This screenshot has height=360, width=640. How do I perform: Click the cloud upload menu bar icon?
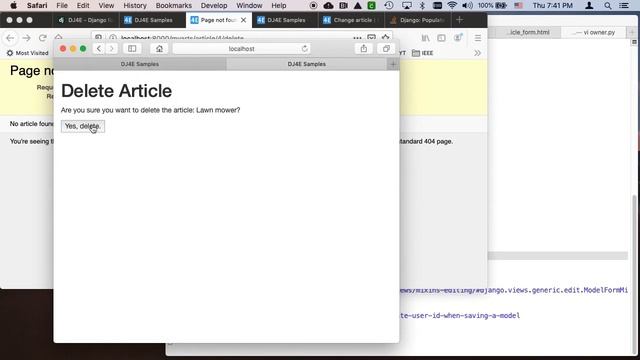[328, 5]
